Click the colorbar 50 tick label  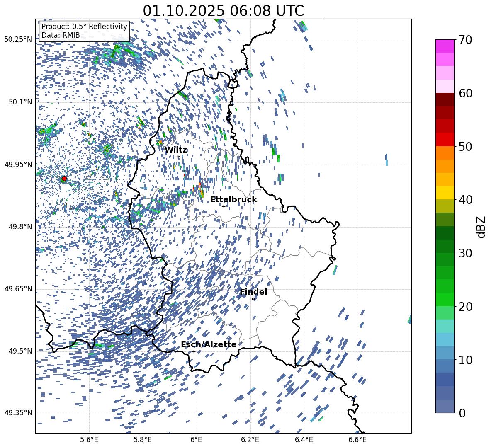pos(465,146)
